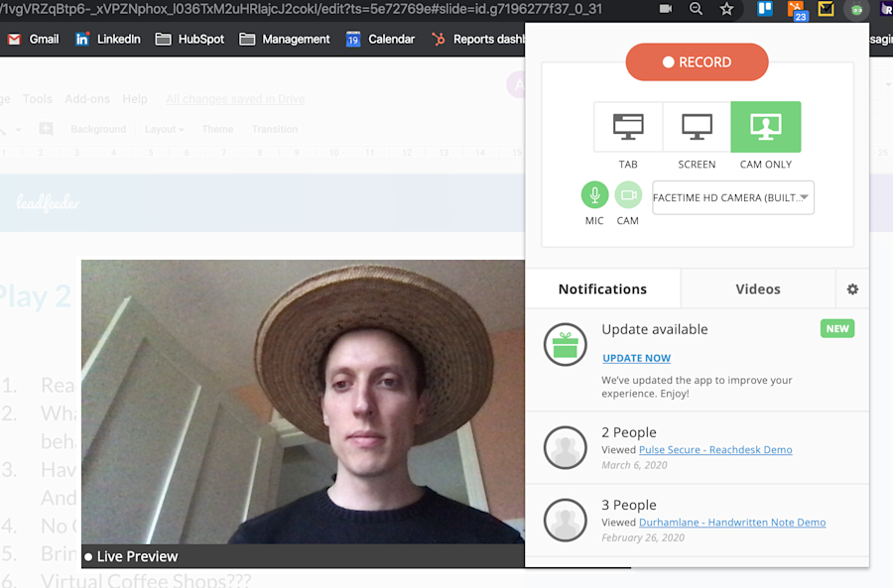This screenshot has width=893, height=588.
Task: Toggle the CAM on or off
Action: pos(628,195)
